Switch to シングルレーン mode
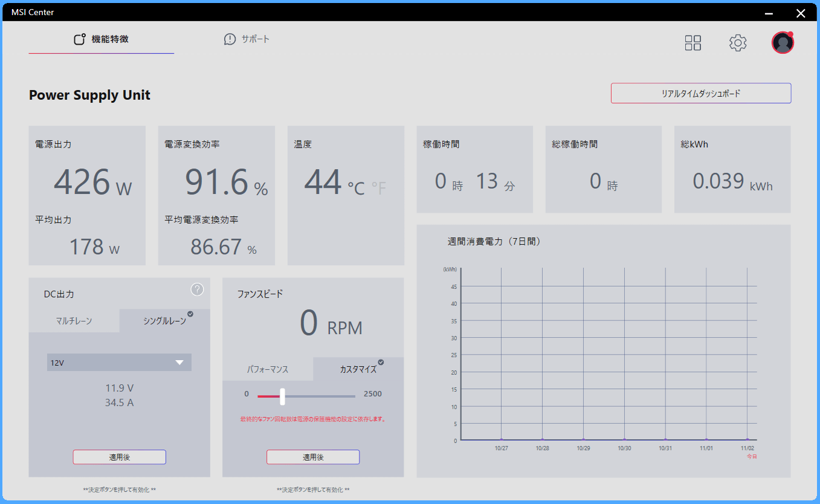The image size is (820, 504). click(x=165, y=321)
